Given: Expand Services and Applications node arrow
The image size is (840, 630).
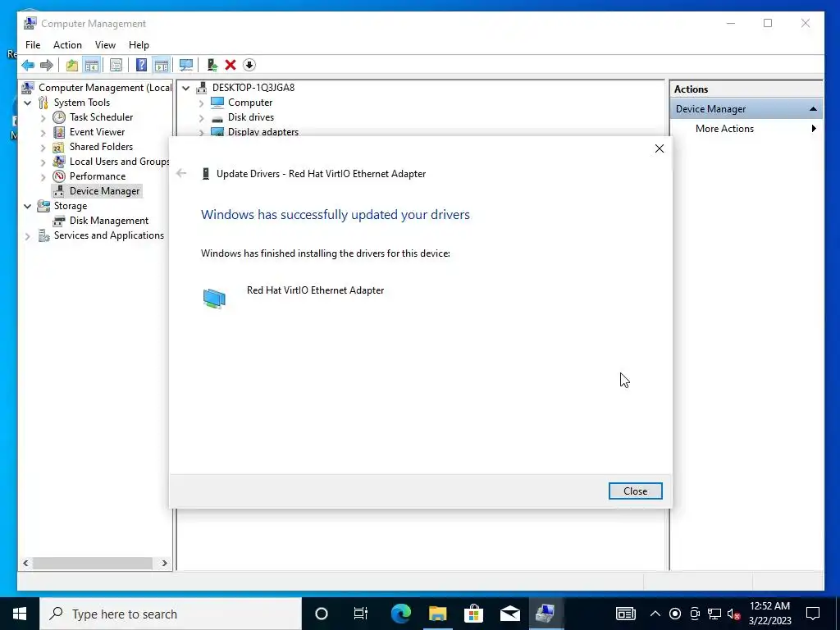Looking at the screenshot, I should tap(28, 235).
